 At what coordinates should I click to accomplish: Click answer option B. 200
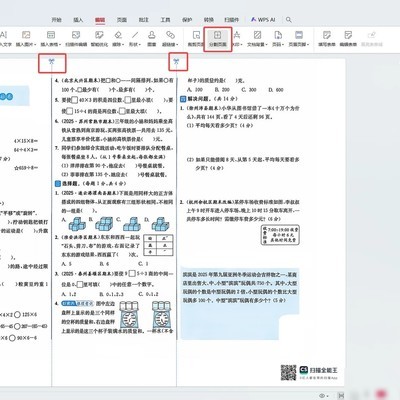click(x=222, y=90)
